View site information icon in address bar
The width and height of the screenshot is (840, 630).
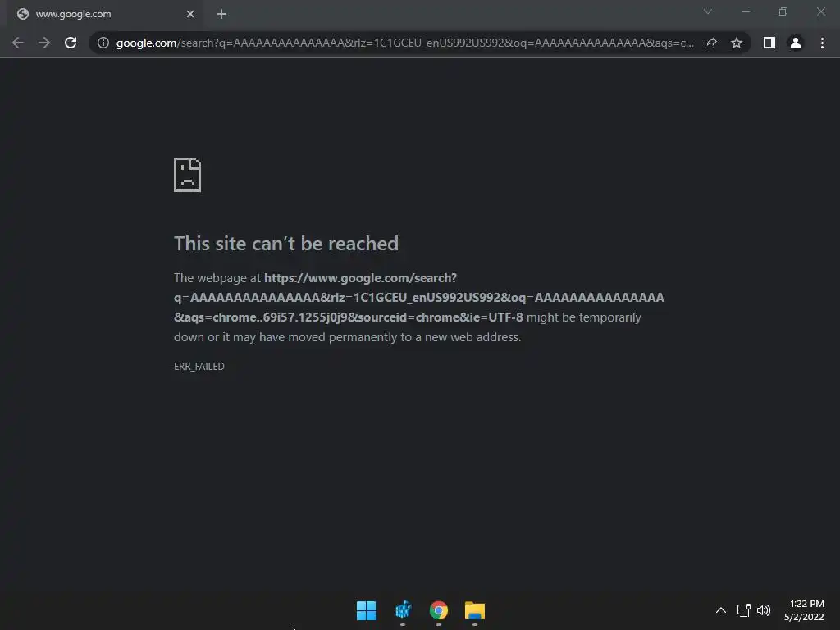103,43
